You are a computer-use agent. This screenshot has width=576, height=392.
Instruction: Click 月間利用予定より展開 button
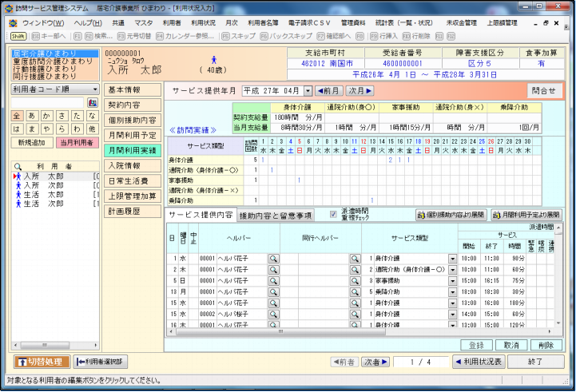point(525,215)
